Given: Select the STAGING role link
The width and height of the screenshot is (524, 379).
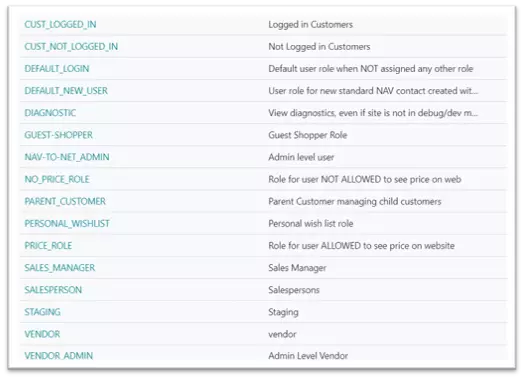Looking at the screenshot, I should click(x=42, y=312).
